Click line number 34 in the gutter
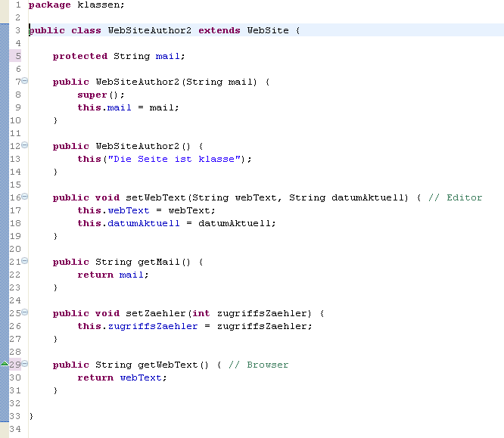504x438 pixels. point(15,429)
